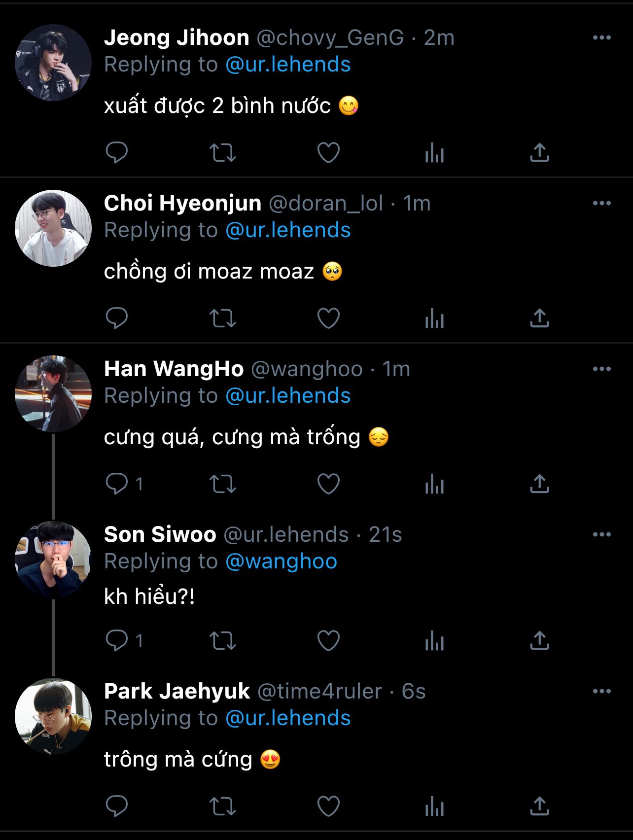
Task: View analytics on Son Siwoo's tweet
Action: pos(434,640)
